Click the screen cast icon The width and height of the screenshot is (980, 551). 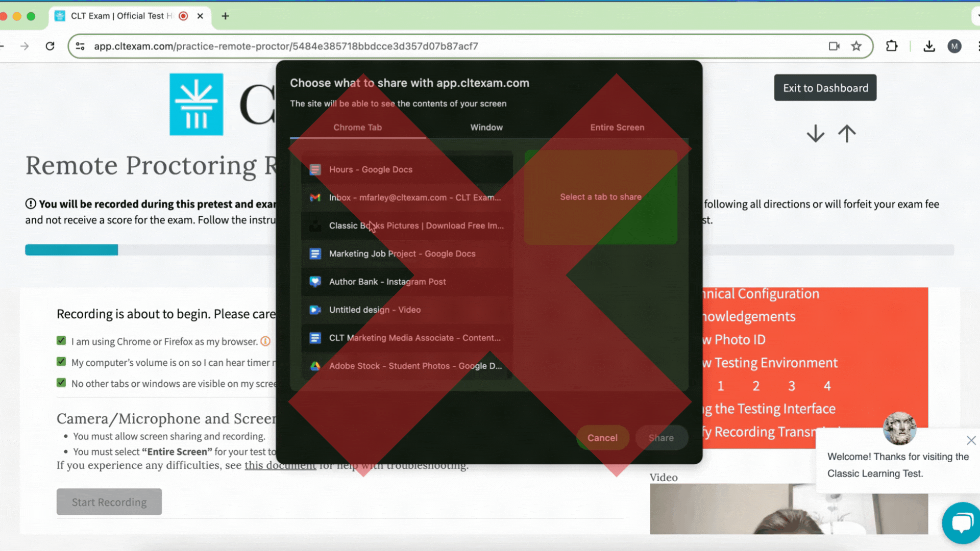point(835,46)
